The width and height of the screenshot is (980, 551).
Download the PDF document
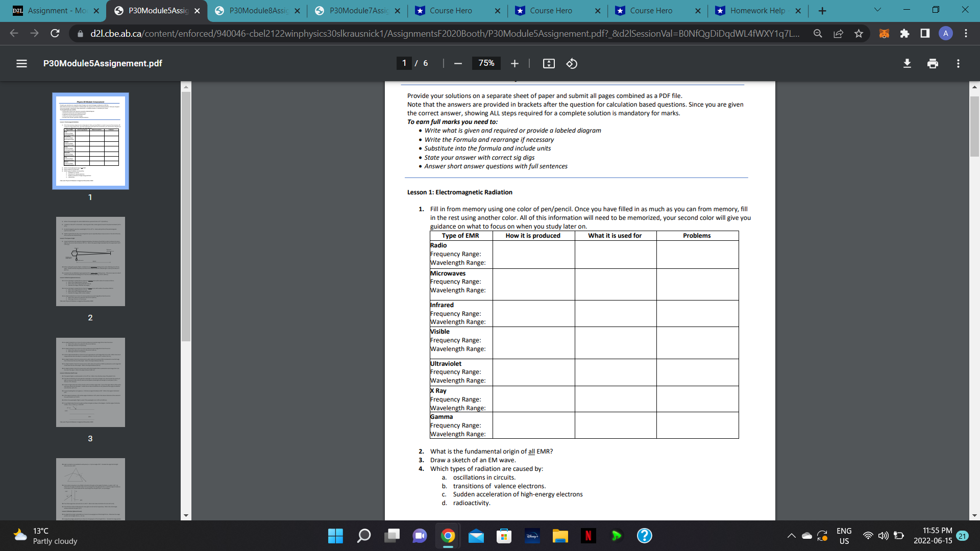click(907, 63)
